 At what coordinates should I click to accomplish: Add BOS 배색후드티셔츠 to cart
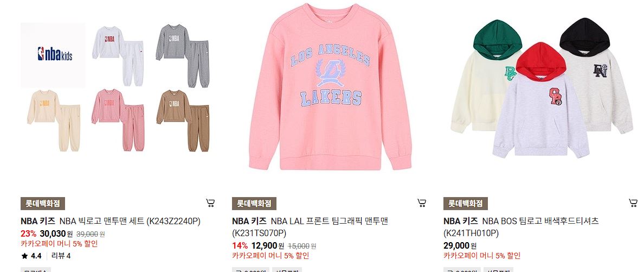tap(633, 203)
